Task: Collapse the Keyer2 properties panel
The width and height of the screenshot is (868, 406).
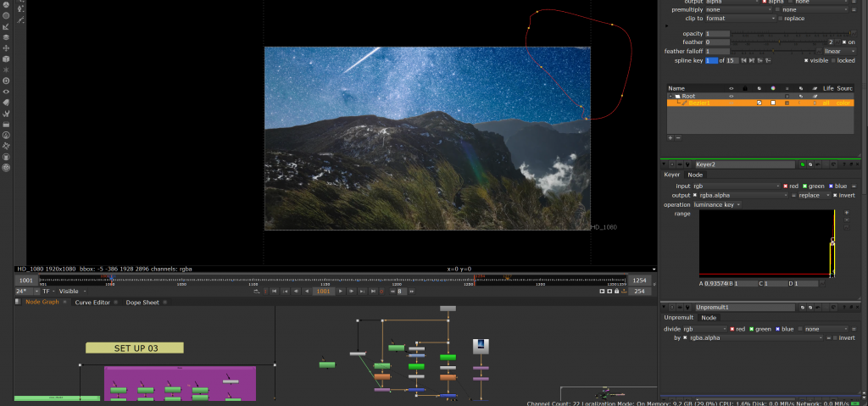Action: [x=664, y=164]
